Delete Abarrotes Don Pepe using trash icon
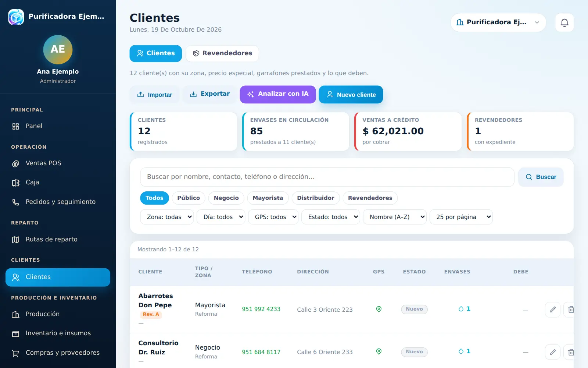588x368 pixels. (570, 309)
